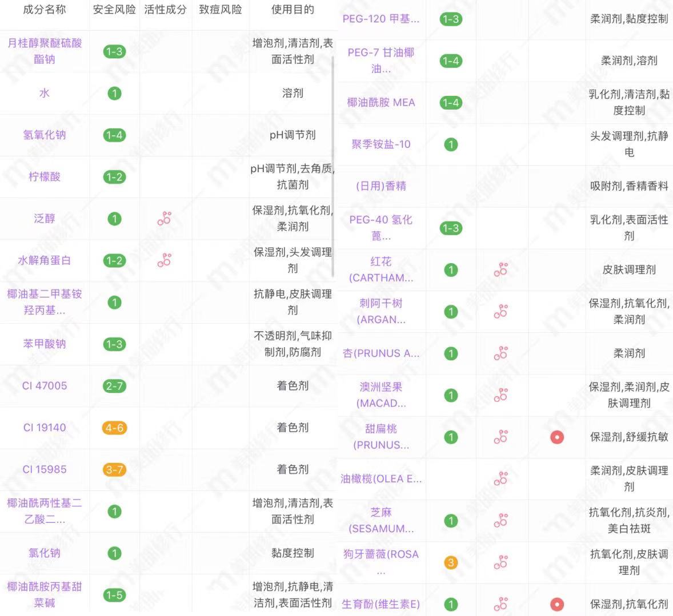
Task: Click the active ingredient icon for 油橄榄
Action: (501, 479)
